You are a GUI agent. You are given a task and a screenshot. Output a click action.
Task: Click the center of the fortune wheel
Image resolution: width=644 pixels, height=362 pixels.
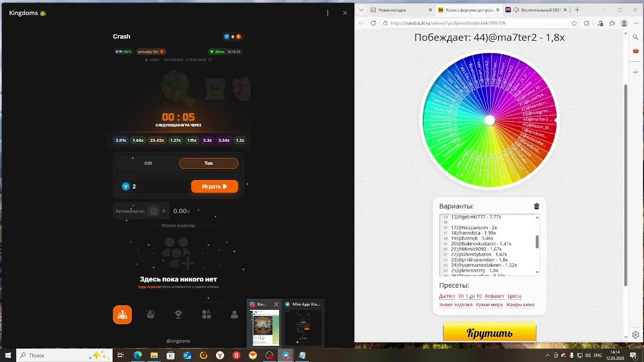coord(490,121)
